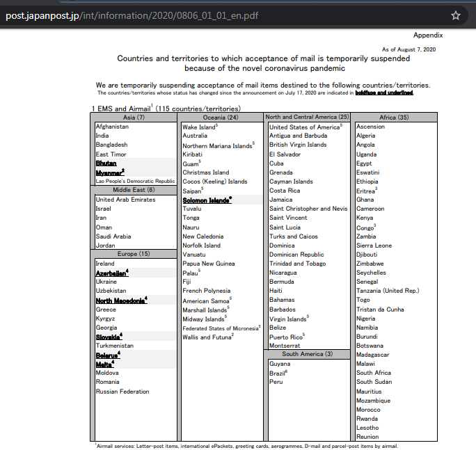Click the bold 'Slovakia' entry
The image size is (476, 450).
pos(109,337)
